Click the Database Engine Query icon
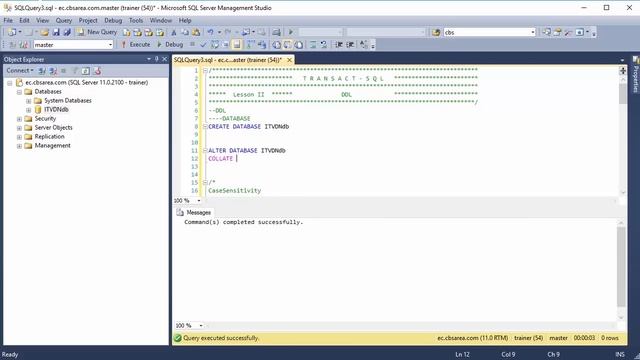The width and height of the screenshot is (640, 360). tap(127, 32)
